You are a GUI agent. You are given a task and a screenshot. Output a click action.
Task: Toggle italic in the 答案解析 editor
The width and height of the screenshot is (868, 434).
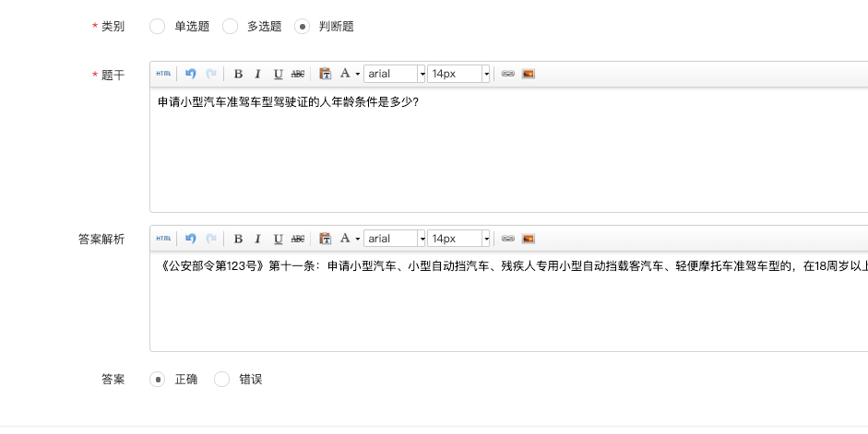[x=257, y=239]
